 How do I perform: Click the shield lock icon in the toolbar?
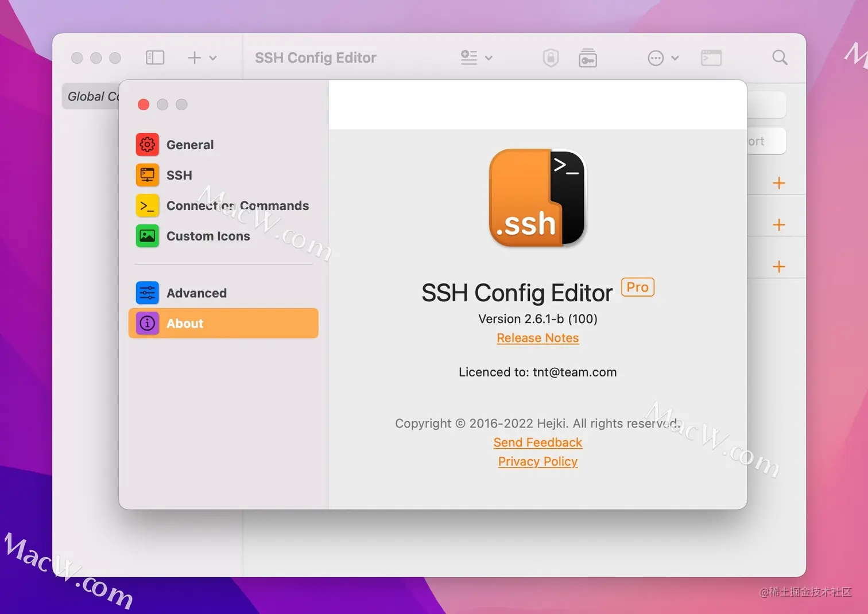[x=551, y=57]
